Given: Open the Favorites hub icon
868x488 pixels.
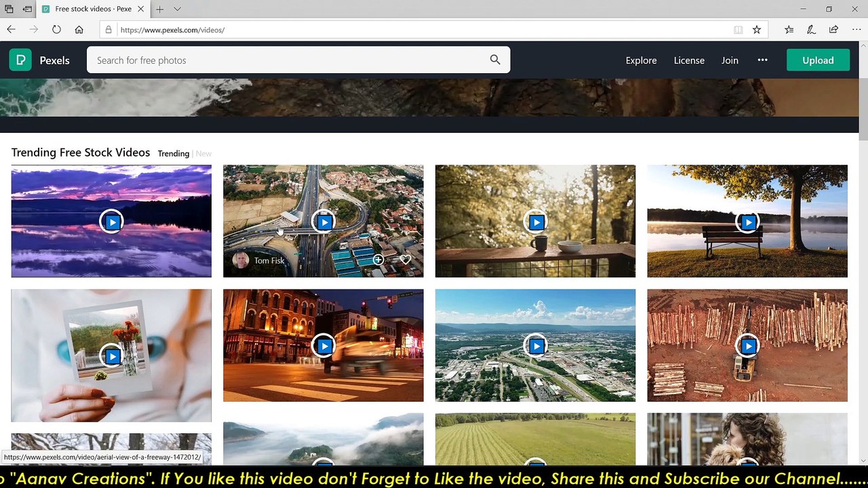Looking at the screenshot, I should click(x=789, y=30).
